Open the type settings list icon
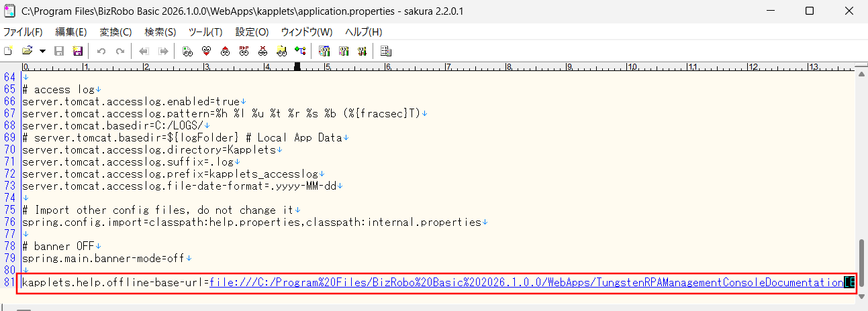This screenshot has width=868, height=311. 325,51
